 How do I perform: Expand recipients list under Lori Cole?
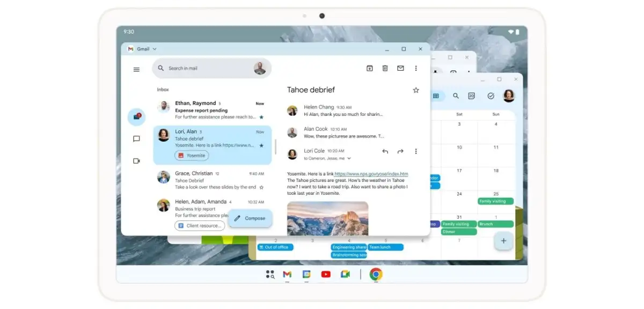click(x=349, y=159)
